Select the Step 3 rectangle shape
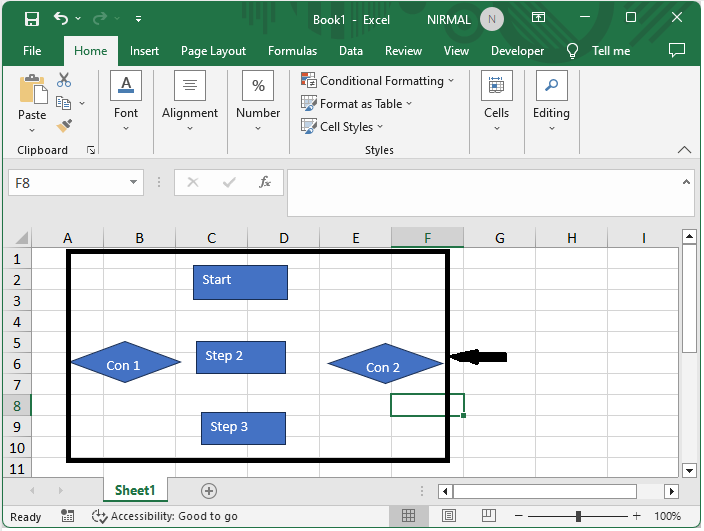The width and height of the screenshot is (704, 531). point(243,428)
